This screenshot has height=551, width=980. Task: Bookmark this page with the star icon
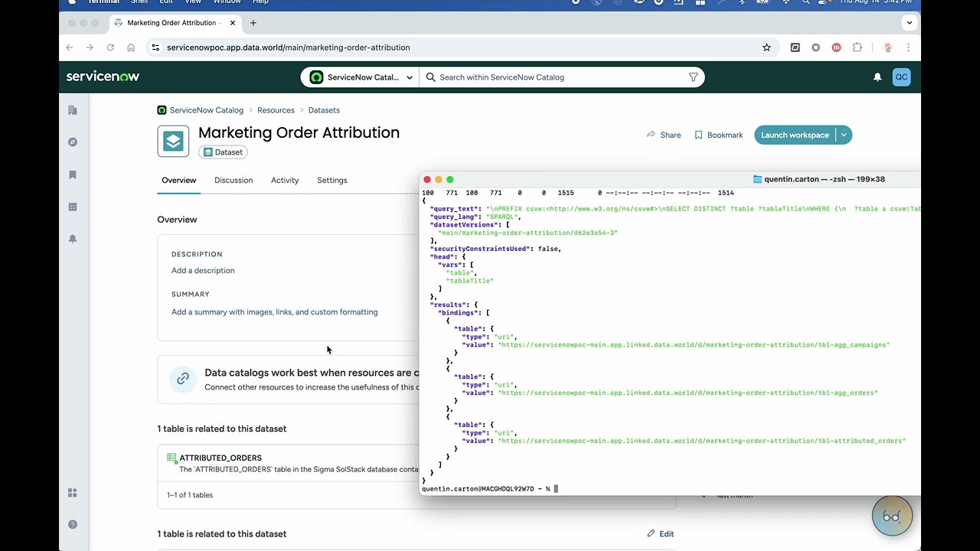[x=766, y=47]
